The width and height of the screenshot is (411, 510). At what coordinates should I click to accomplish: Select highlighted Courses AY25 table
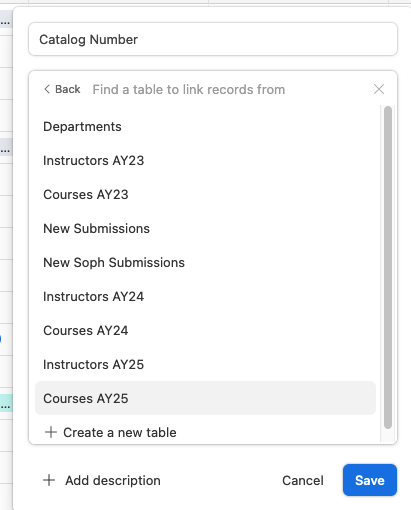click(x=205, y=398)
